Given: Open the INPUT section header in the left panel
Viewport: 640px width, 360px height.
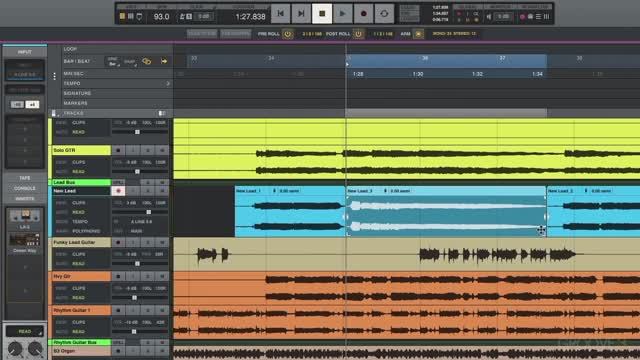Looking at the screenshot, I should (x=24, y=52).
